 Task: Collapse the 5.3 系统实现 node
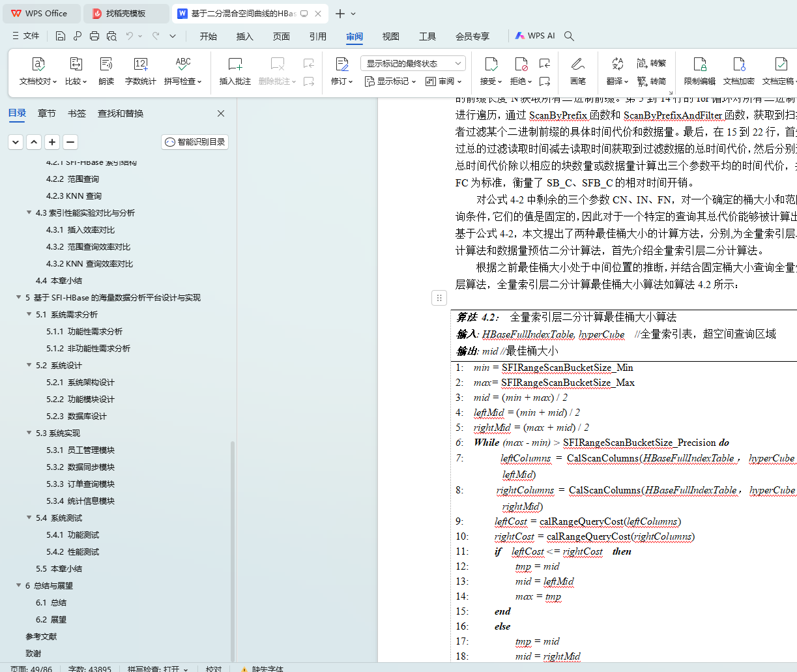pos(29,433)
